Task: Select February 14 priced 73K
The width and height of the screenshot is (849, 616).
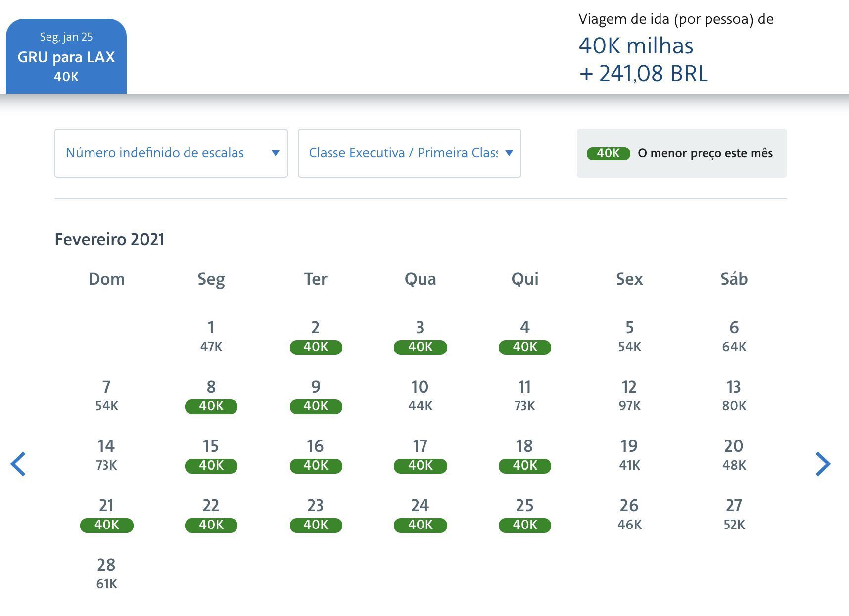Action: click(106, 455)
